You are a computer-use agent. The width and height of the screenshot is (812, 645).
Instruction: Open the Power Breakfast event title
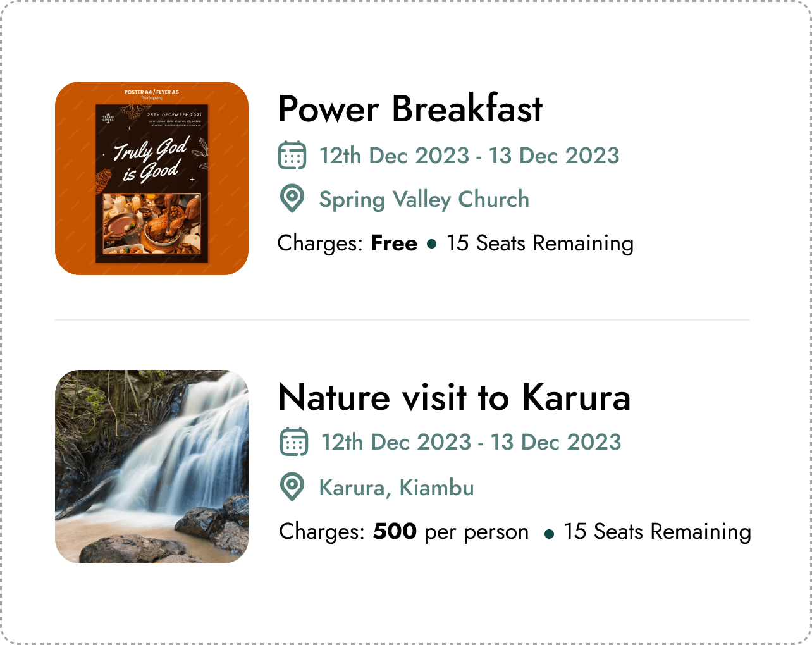(x=410, y=109)
